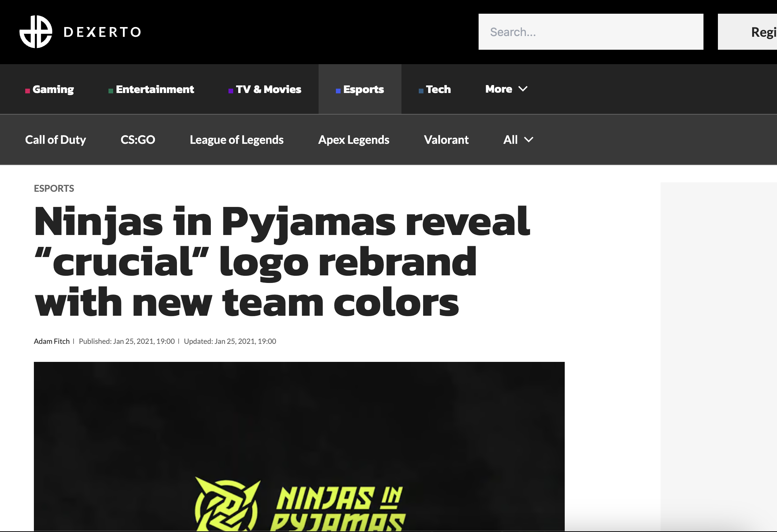Screen dimensions: 777x532
Task: Expand the More menu chevron
Action: coord(523,89)
